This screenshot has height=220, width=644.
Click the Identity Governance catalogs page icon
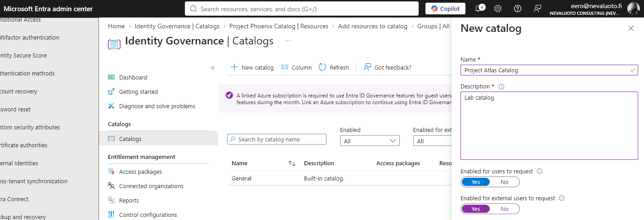tap(114, 44)
